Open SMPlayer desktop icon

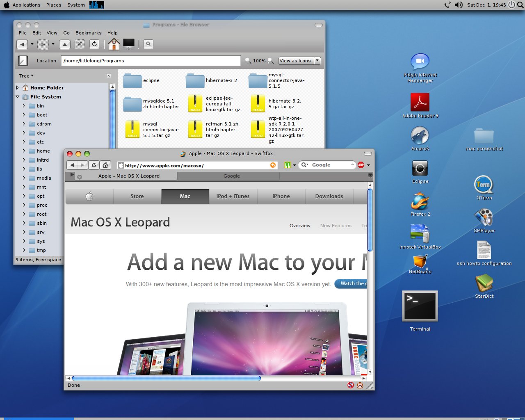click(x=484, y=217)
